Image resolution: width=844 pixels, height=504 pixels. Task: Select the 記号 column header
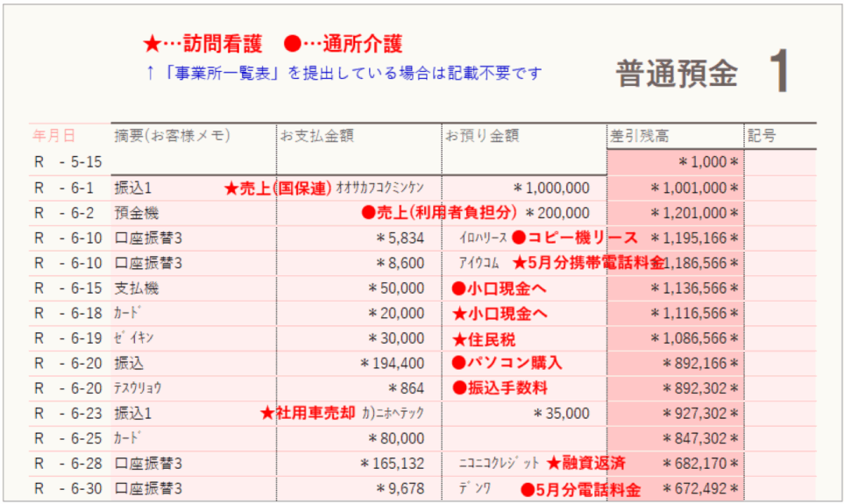(762, 136)
